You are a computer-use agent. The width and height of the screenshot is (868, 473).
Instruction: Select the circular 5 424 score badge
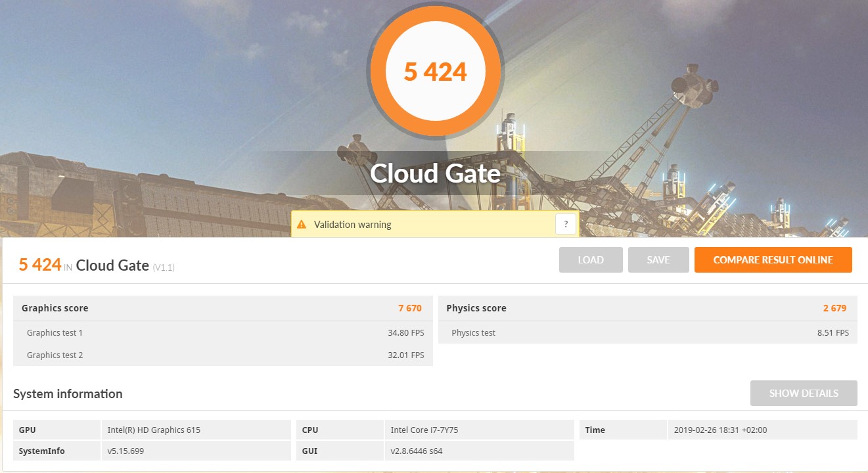tap(436, 71)
